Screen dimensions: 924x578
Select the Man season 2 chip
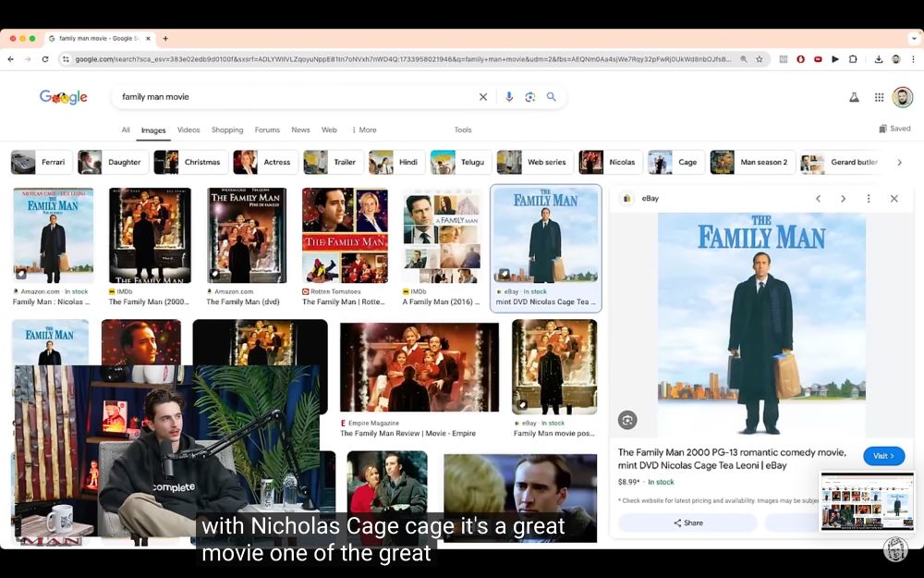(752, 162)
